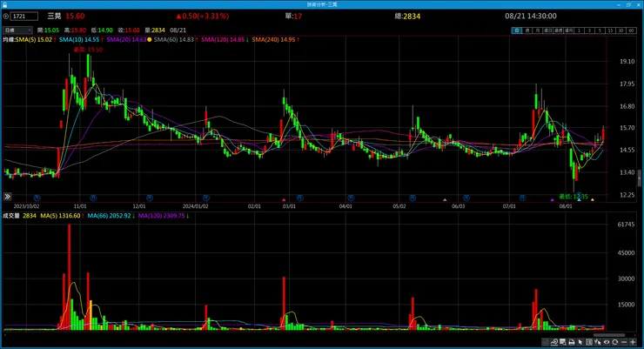Viewport: 644px width, 349px height.
Task: Switch to the 週 (weekly) period tab
Action: [527, 30]
